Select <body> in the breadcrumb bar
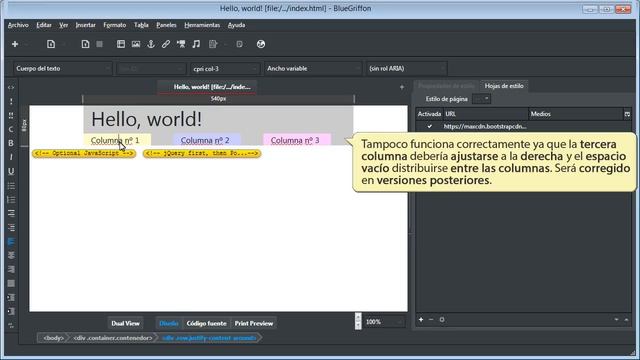640x360 pixels. 53,338
